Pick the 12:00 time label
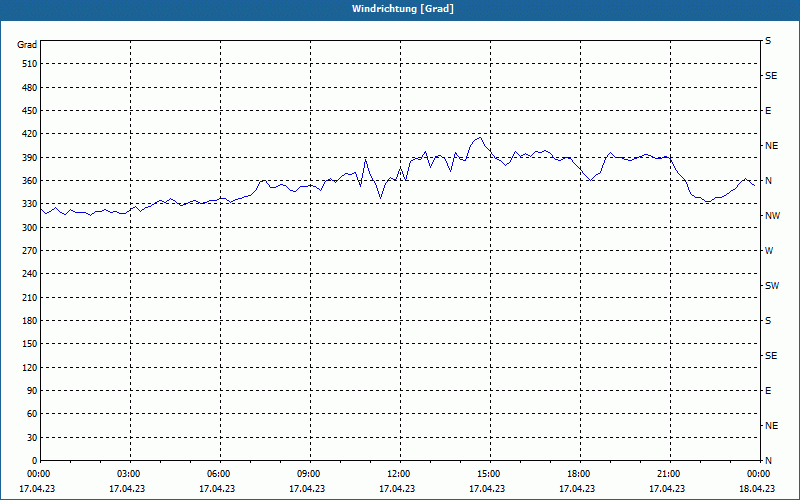This screenshot has height=500, width=800. point(398,474)
